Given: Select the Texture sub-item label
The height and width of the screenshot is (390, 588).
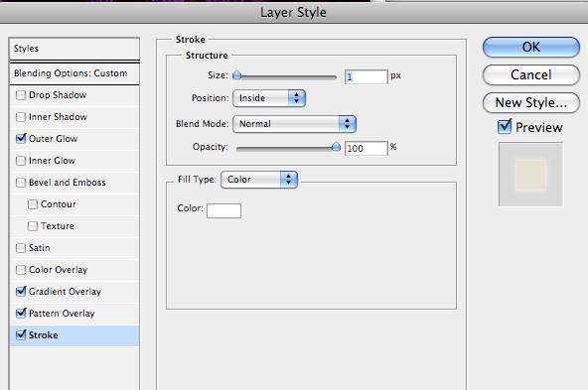Looking at the screenshot, I should click(58, 226).
